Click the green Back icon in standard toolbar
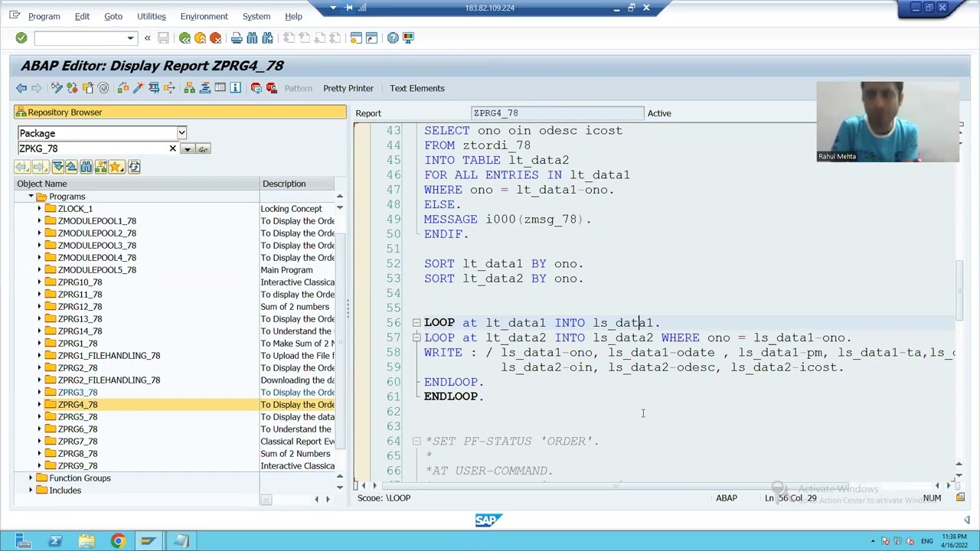The width and height of the screenshot is (980, 551). [185, 37]
